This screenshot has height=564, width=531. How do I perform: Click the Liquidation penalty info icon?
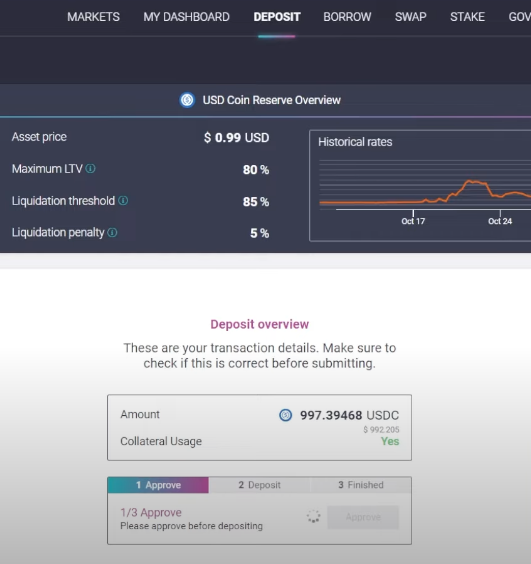[x=112, y=232]
